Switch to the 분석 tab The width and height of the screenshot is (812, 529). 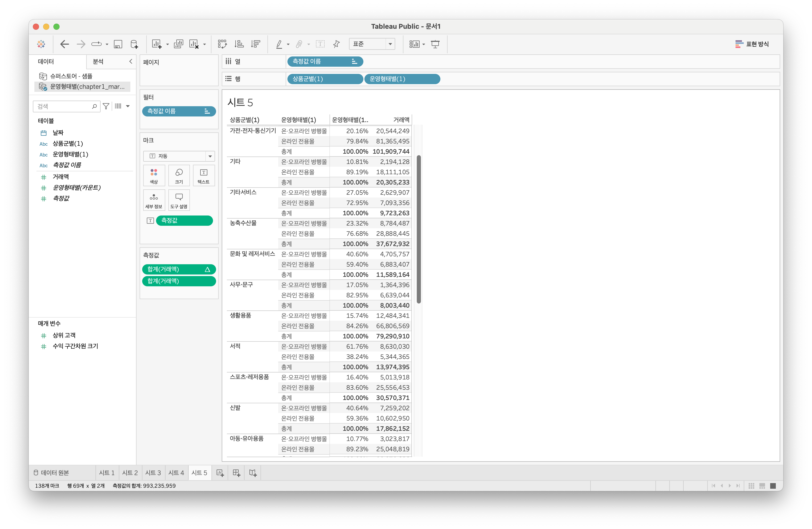pos(98,61)
